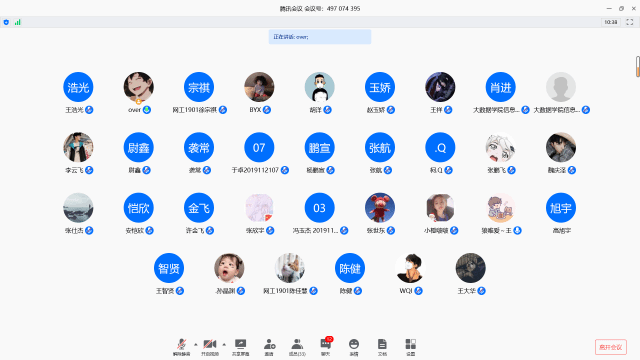Open meeting settings (设置)
The height and width of the screenshot is (360, 640).
point(411,347)
